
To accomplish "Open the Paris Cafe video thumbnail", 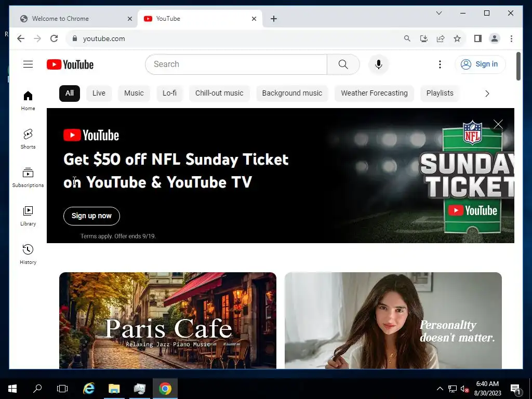I will pos(168,320).
